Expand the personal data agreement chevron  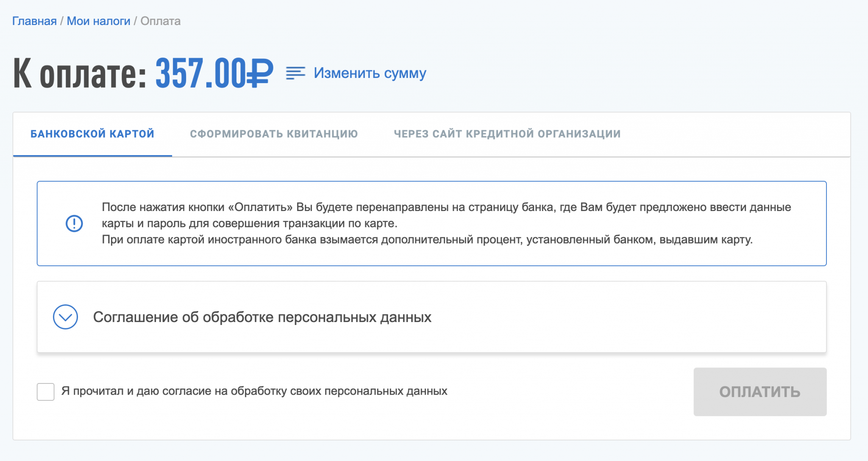65,317
